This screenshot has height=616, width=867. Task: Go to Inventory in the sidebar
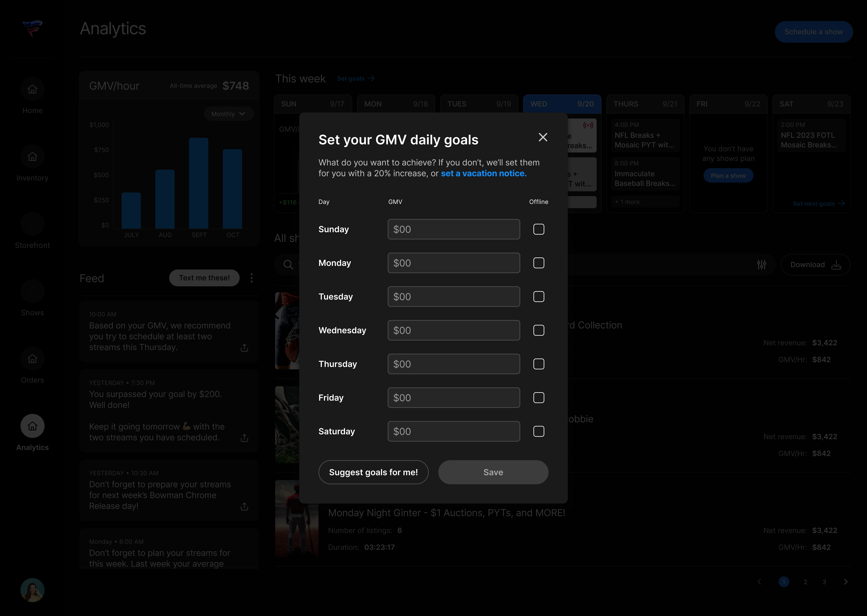point(32,157)
